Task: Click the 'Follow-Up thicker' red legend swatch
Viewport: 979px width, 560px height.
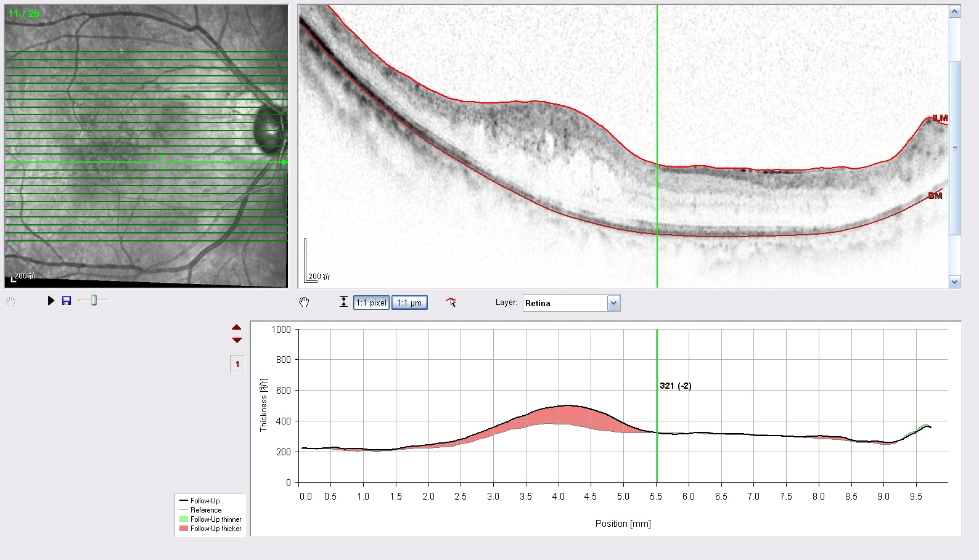Action: 184,529
